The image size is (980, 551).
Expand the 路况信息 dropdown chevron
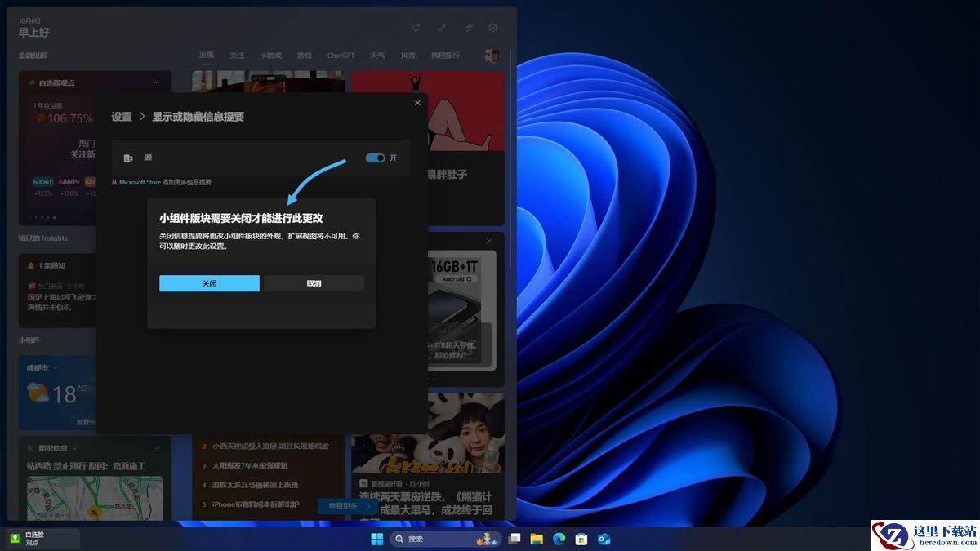pyautogui.click(x=76, y=448)
